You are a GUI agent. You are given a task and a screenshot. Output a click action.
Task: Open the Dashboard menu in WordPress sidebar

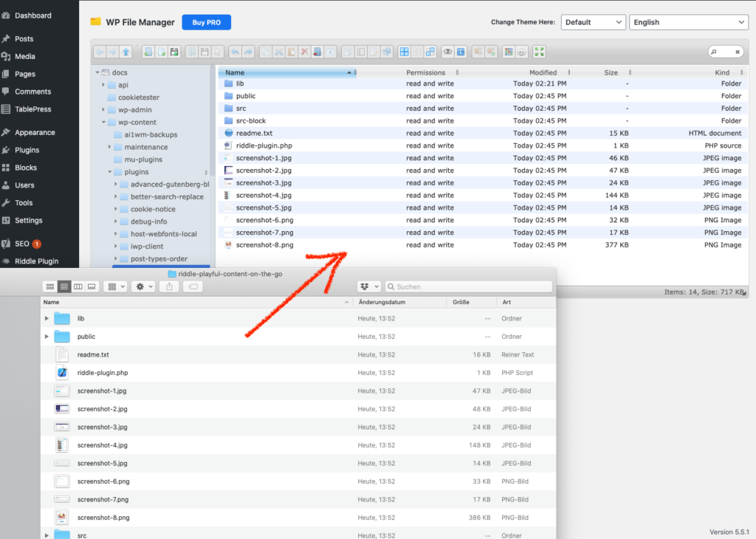[x=32, y=16]
